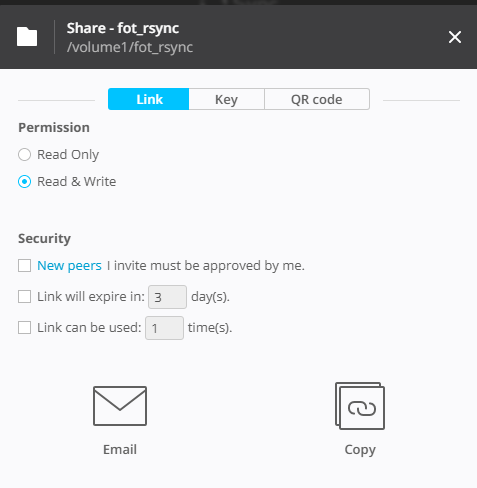Switch to the Link tab
477x488 pixels.
coord(149,99)
